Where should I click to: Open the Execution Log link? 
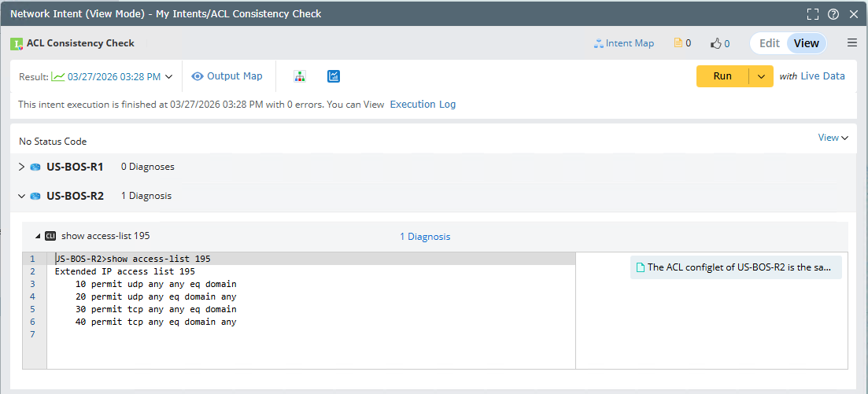(423, 105)
